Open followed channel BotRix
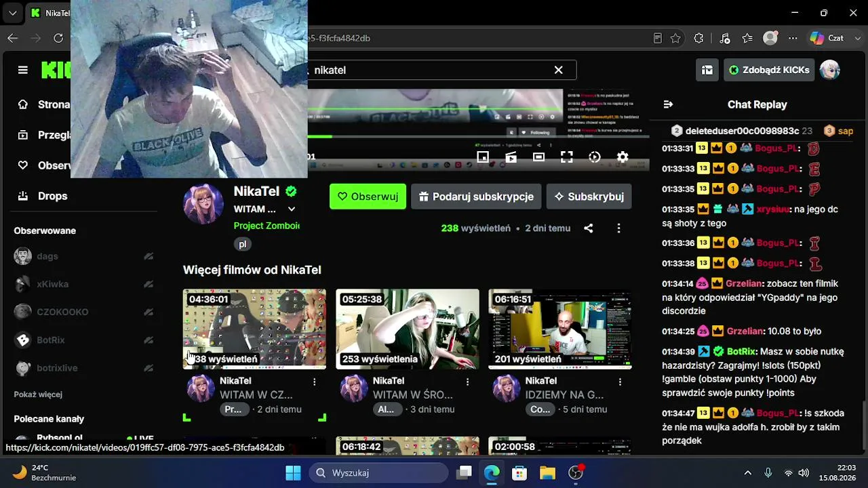This screenshot has height=488, width=868. pyautogui.click(x=84, y=340)
